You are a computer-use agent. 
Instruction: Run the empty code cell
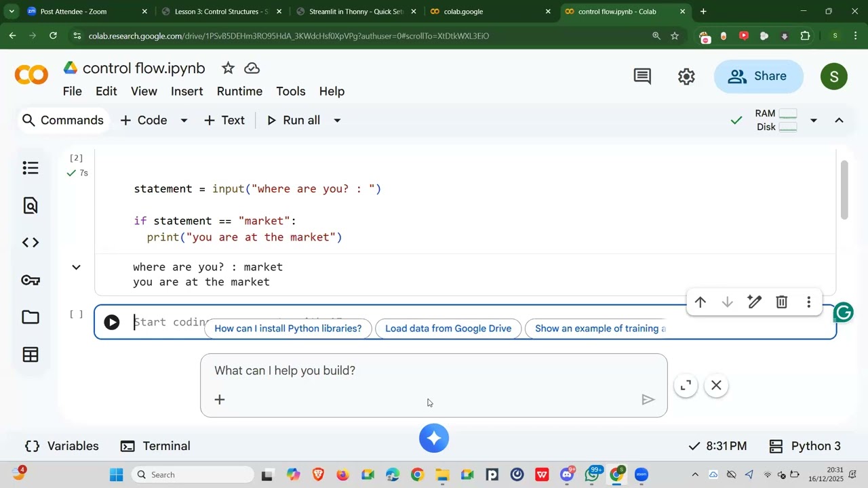[x=112, y=323]
